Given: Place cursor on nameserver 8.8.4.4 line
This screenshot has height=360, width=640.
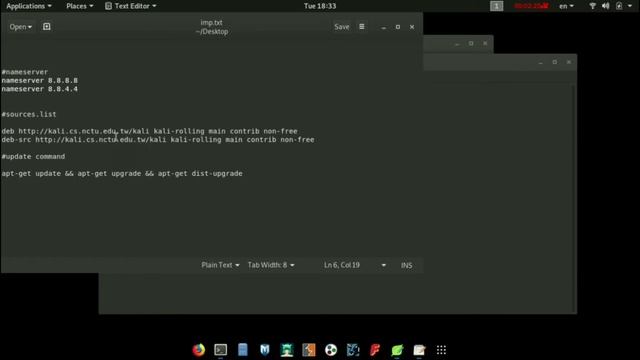Looking at the screenshot, I should pyautogui.click(x=40, y=89).
